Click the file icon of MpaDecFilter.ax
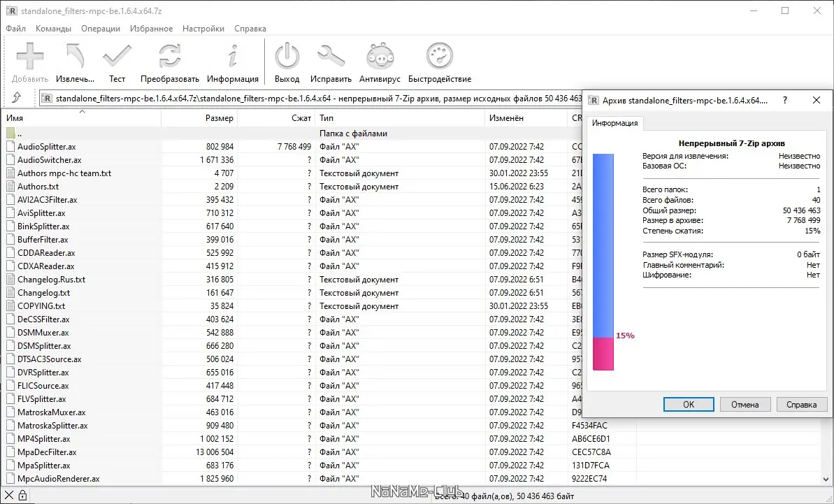The width and height of the screenshot is (834, 504). [x=10, y=452]
